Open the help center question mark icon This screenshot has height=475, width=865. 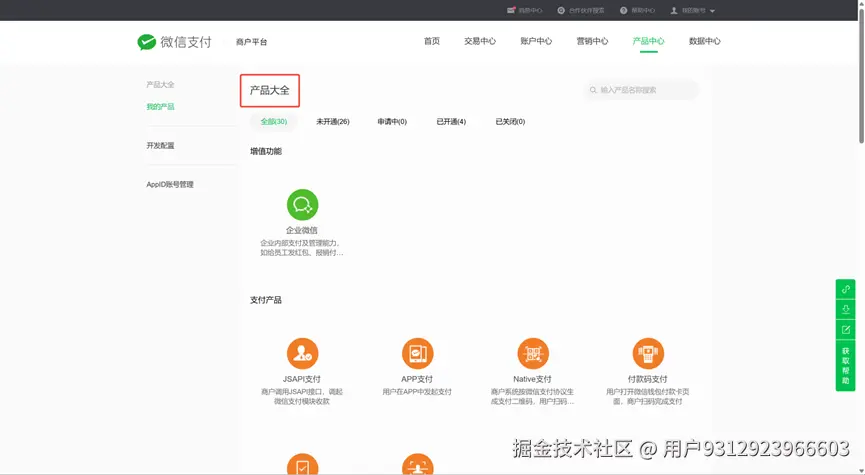coord(623,10)
